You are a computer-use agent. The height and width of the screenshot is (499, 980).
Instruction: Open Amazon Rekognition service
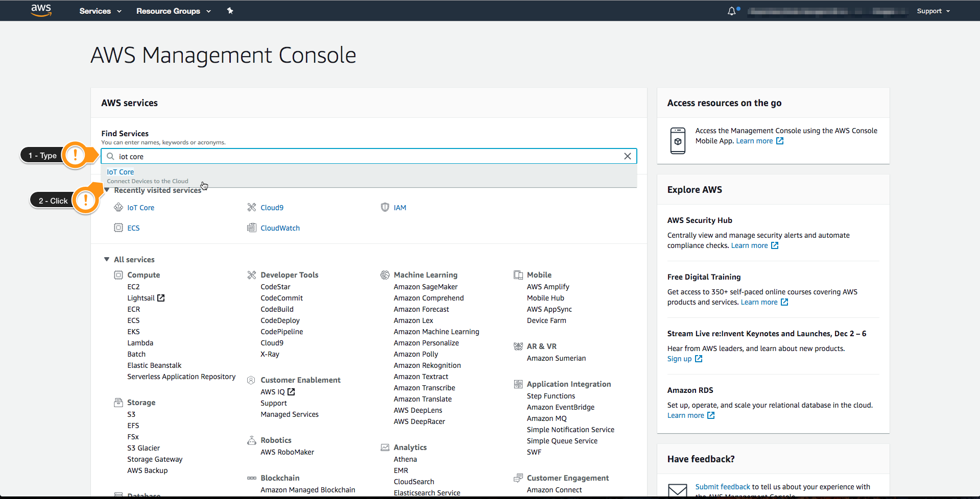(427, 365)
